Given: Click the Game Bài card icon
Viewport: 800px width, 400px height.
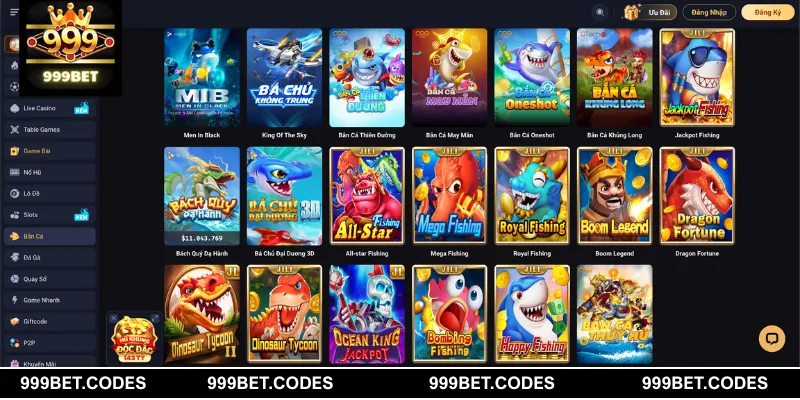Looking at the screenshot, I should coord(14,151).
